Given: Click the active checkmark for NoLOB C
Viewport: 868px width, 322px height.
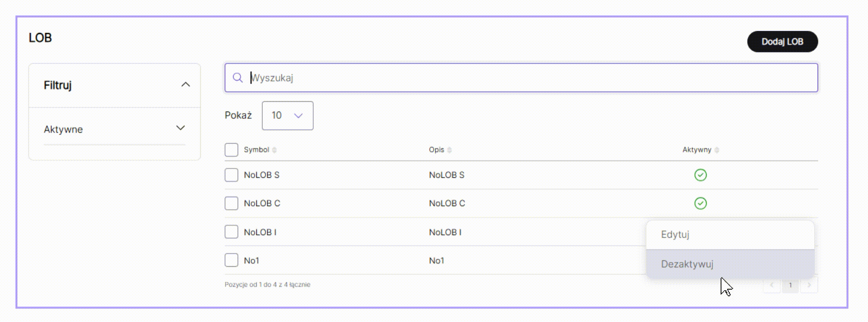Looking at the screenshot, I should click(700, 203).
